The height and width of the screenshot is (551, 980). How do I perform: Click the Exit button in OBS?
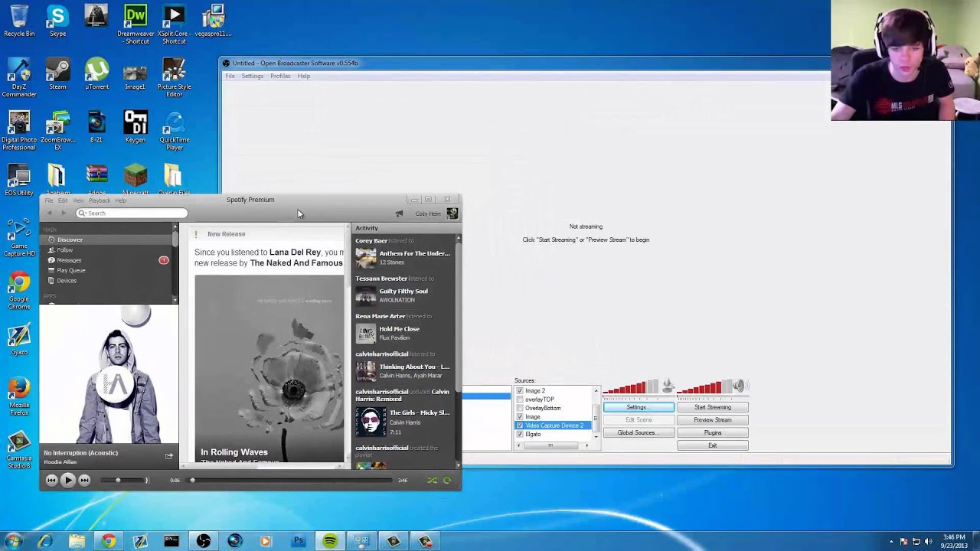pos(713,445)
